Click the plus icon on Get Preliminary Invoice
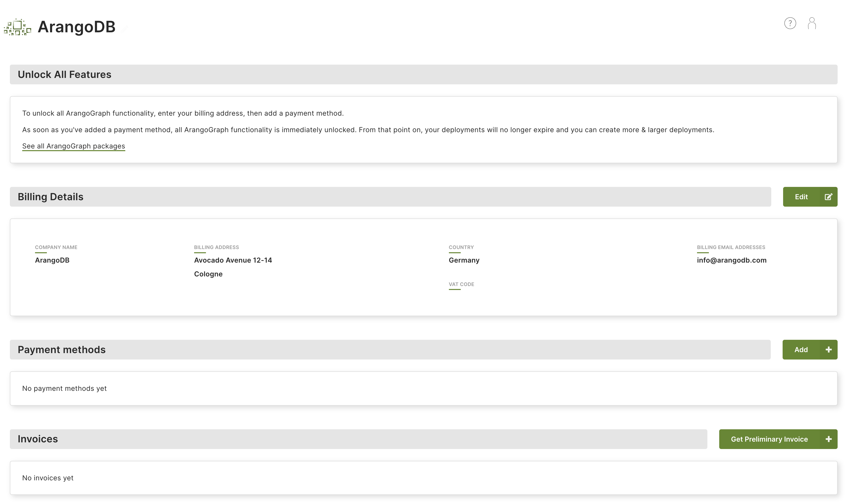This screenshot has width=846, height=504. click(828, 439)
